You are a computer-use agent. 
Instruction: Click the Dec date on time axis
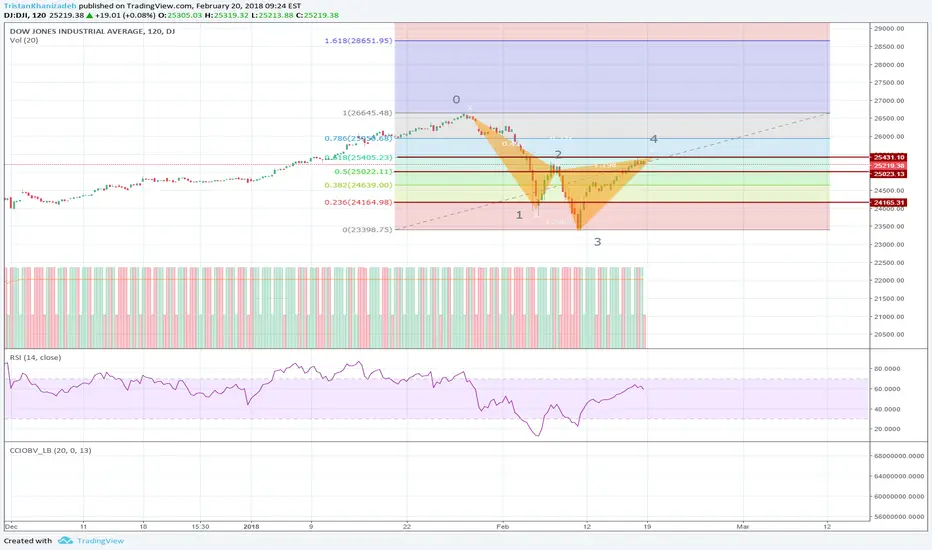11,526
